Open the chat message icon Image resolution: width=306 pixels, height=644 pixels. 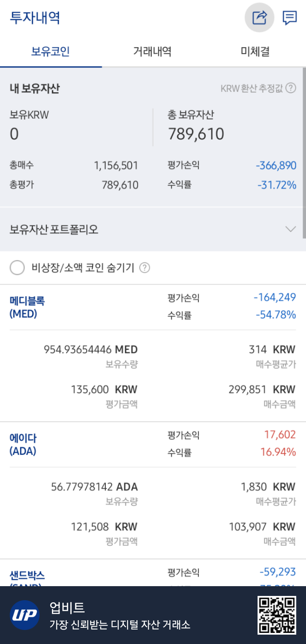click(x=290, y=18)
